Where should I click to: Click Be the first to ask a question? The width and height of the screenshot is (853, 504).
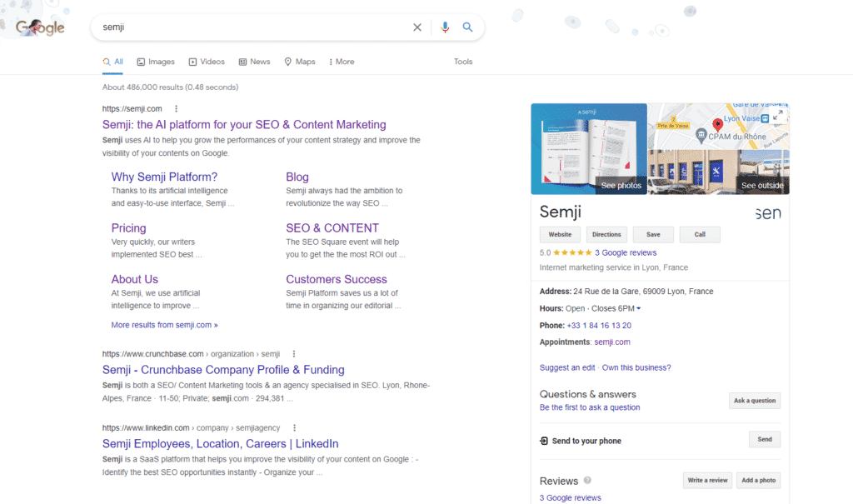tap(590, 407)
